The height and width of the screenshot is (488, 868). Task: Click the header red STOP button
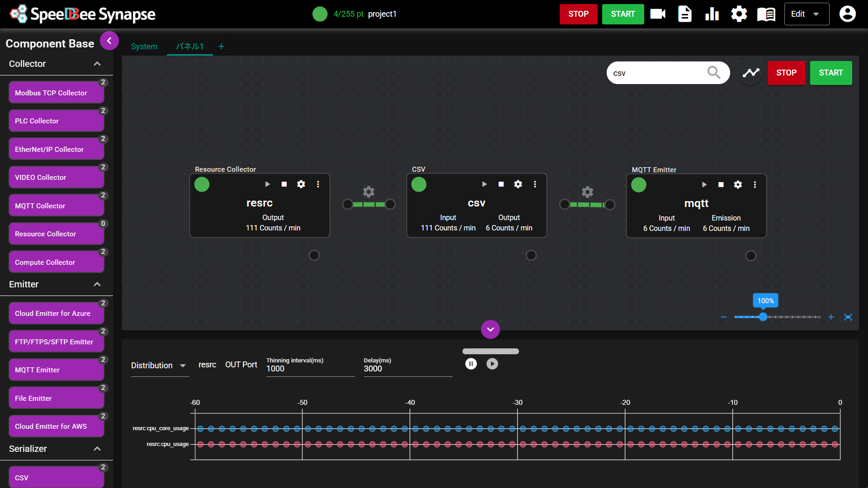[578, 14]
